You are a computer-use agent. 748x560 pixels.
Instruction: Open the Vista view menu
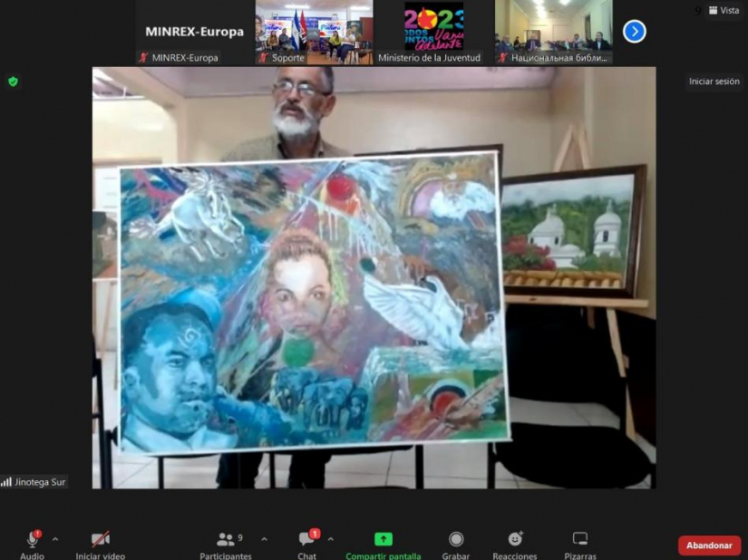[724, 11]
